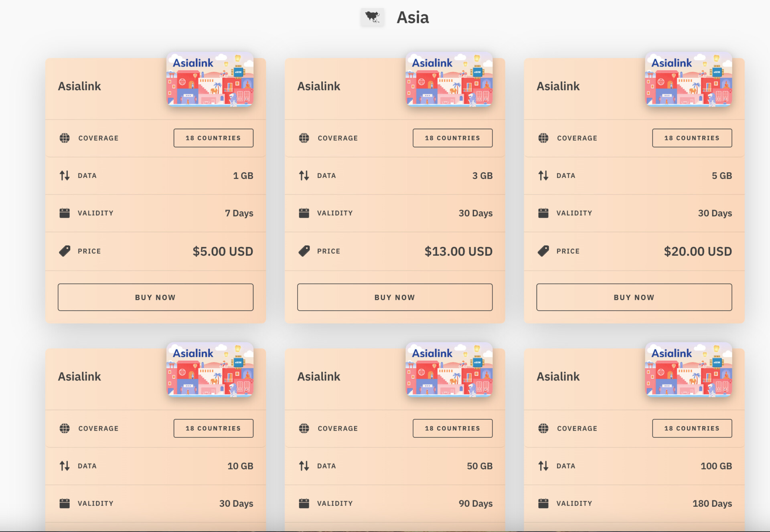The image size is (770, 532).
Task: Show the 18 Countries coverage for 10 GB plan
Action: pyautogui.click(x=213, y=428)
